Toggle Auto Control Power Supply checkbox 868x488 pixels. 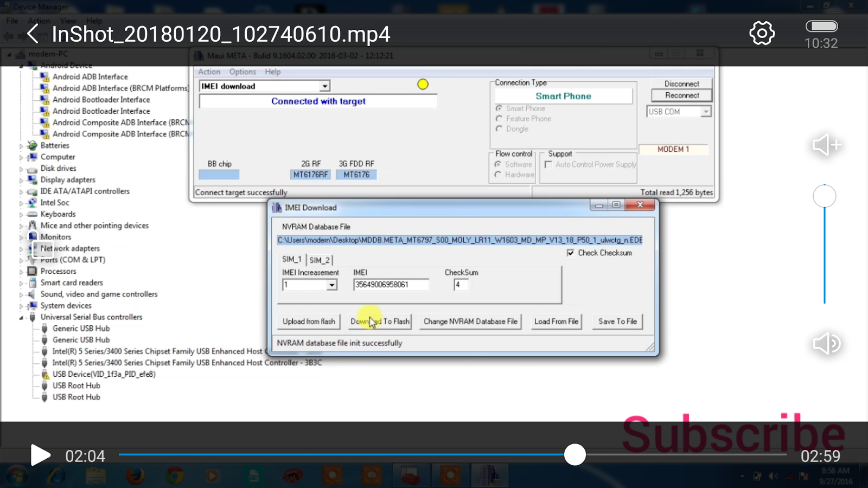pyautogui.click(x=548, y=164)
